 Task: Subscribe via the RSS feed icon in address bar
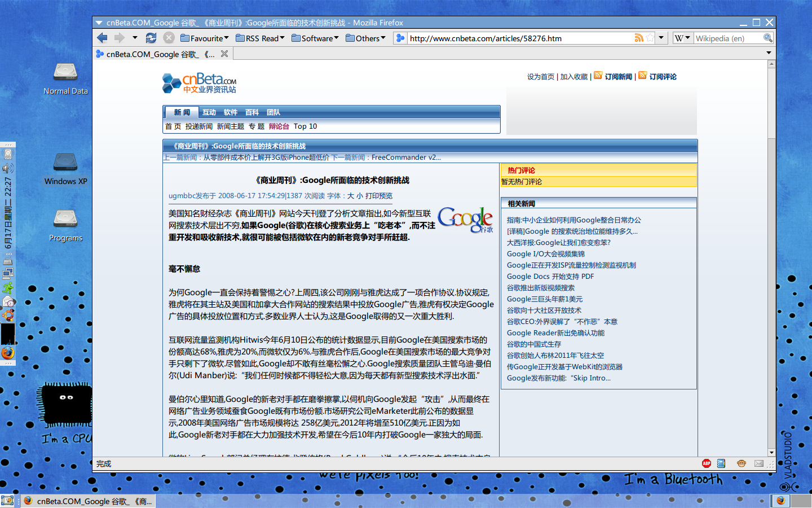639,38
